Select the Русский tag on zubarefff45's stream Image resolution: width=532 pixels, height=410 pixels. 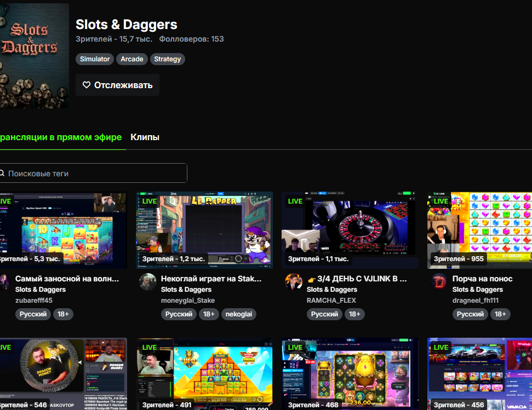point(33,314)
